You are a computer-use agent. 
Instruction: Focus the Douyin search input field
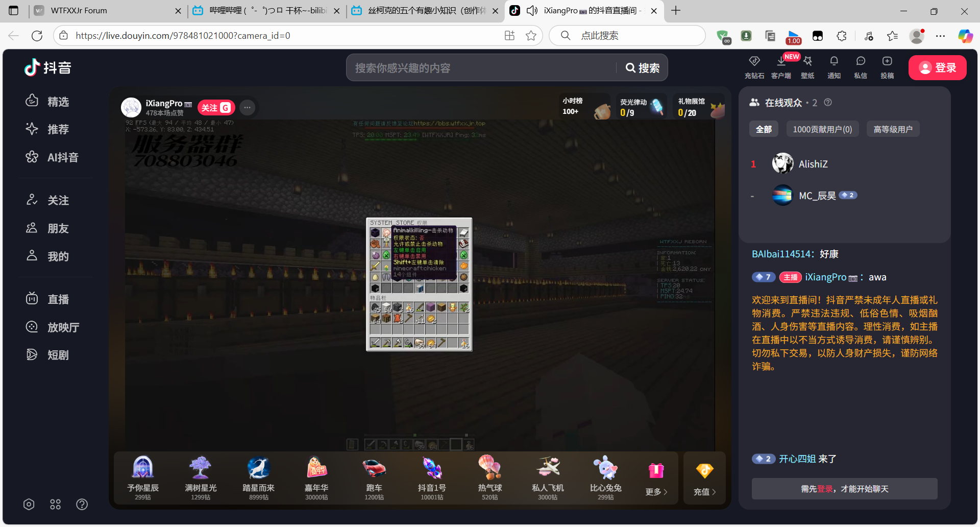(x=480, y=68)
